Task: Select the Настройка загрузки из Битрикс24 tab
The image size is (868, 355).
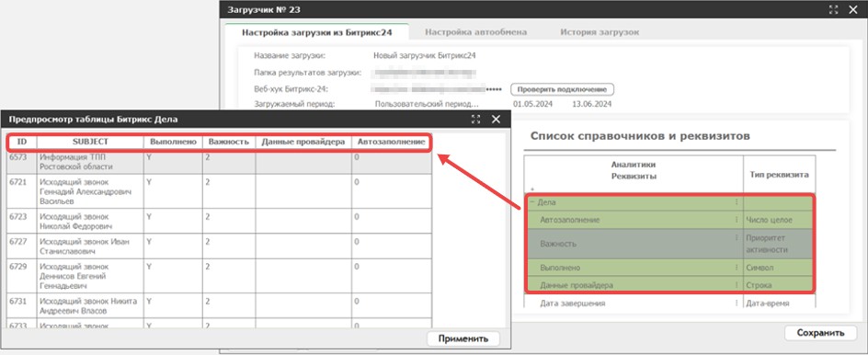Action: (317, 32)
